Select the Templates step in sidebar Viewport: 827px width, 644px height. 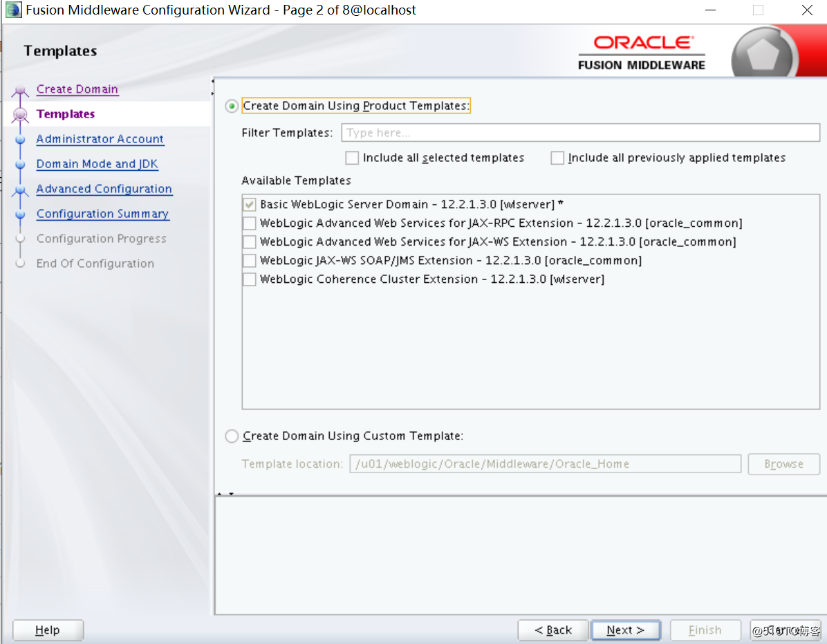tap(66, 114)
